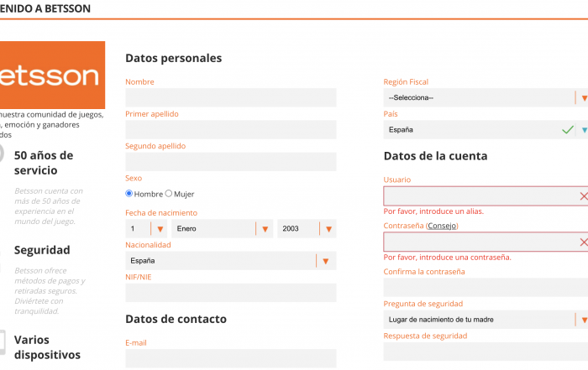Click the Respuesta de seguridad field
This screenshot has height=370, width=588.
[486, 352]
